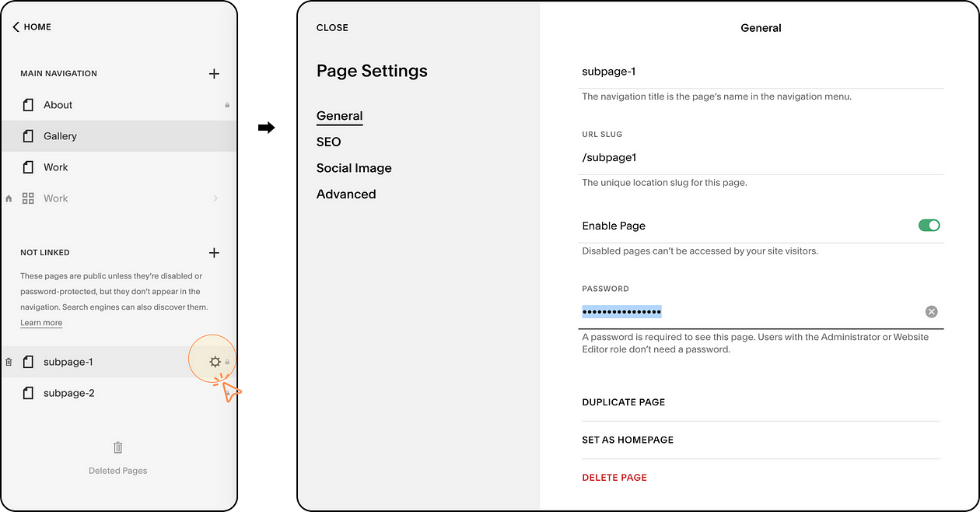Click the Enable Page label
Image resolution: width=980 pixels, height=512 pixels.
[x=614, y=226]
